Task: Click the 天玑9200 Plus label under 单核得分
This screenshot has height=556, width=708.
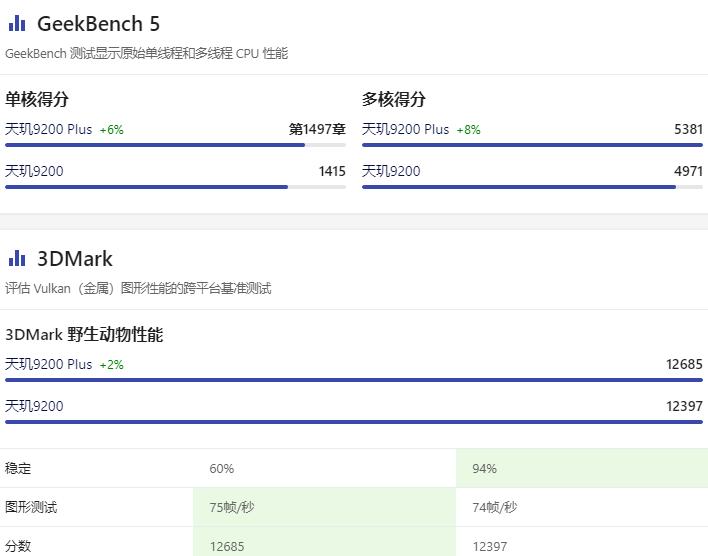Action: (x=48, y=130)
